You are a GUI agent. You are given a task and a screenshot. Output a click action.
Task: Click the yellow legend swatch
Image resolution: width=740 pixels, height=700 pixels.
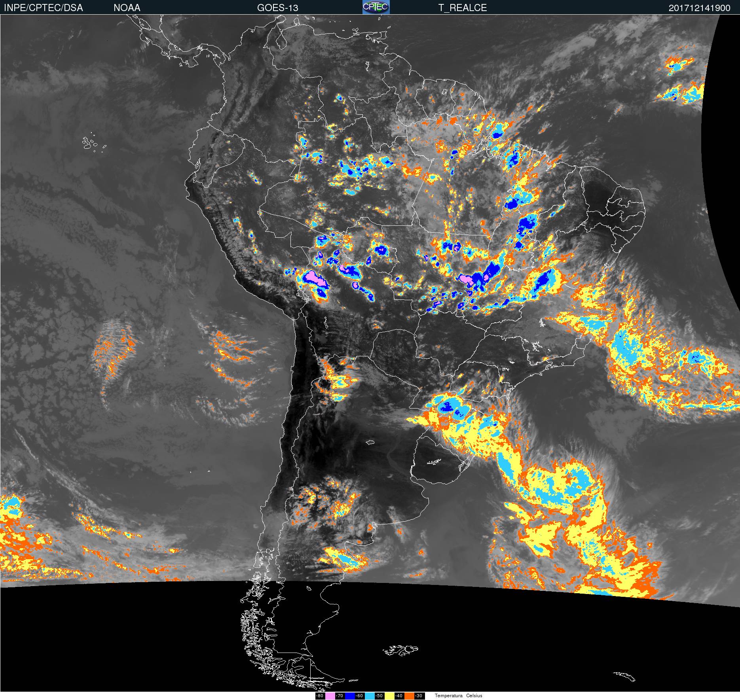[389, 696]
